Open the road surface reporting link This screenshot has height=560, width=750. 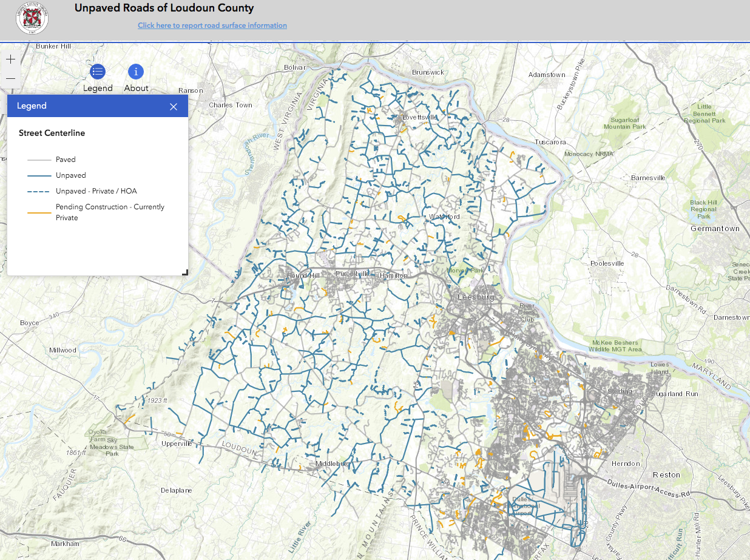coord(212,25)
